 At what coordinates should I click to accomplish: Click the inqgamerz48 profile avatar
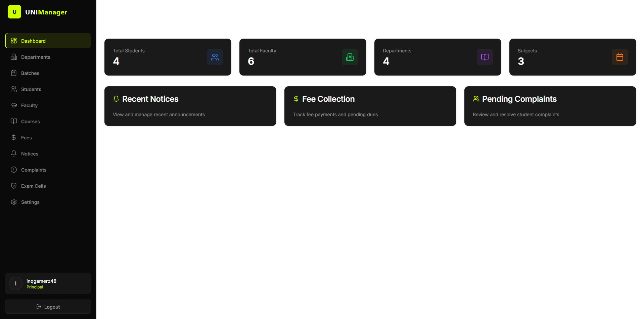(x=16, y=283)
